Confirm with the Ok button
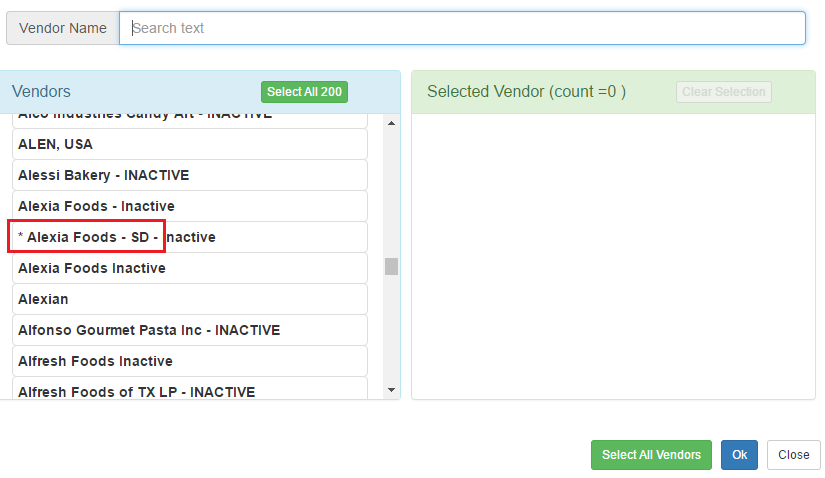The image size is (825, 478). tap(739, 455)
